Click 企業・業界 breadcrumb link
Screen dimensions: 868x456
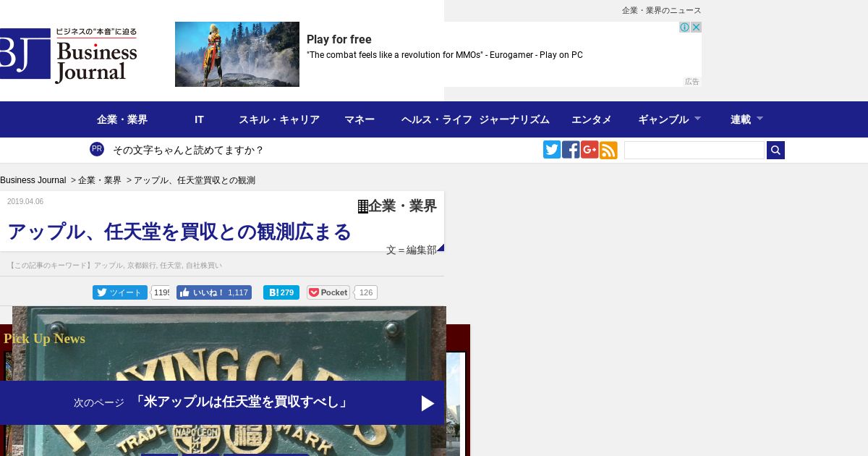point(100,180)
